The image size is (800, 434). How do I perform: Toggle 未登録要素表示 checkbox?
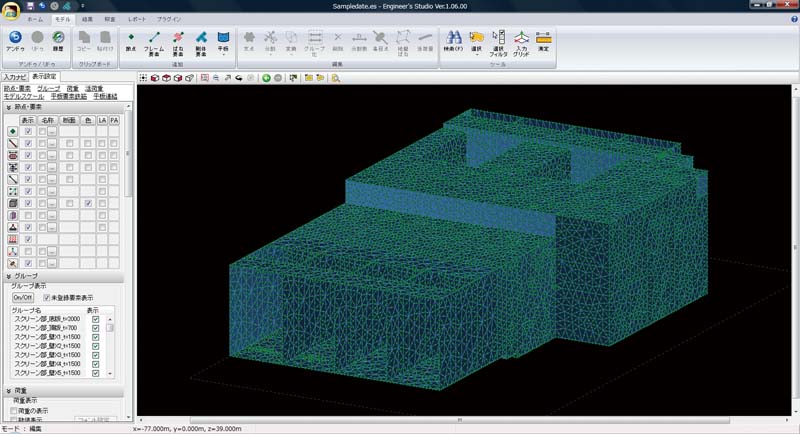(46, 298)
